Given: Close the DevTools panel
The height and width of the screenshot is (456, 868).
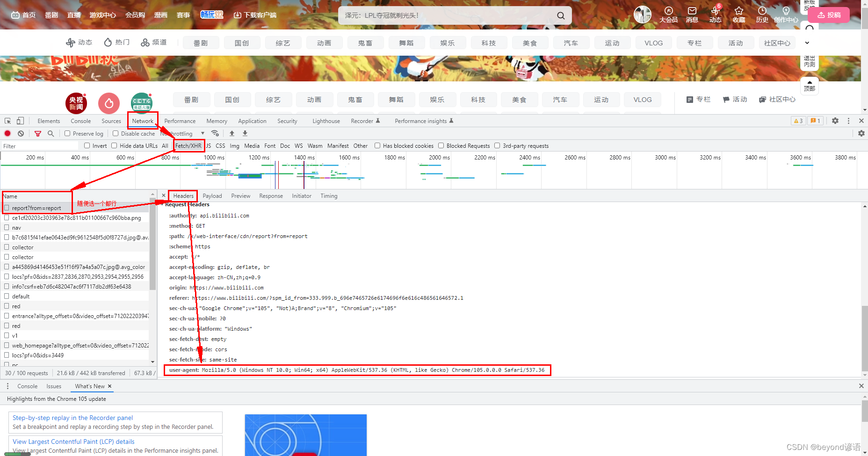Looking at the screenshot, I should tap(861, 121).
